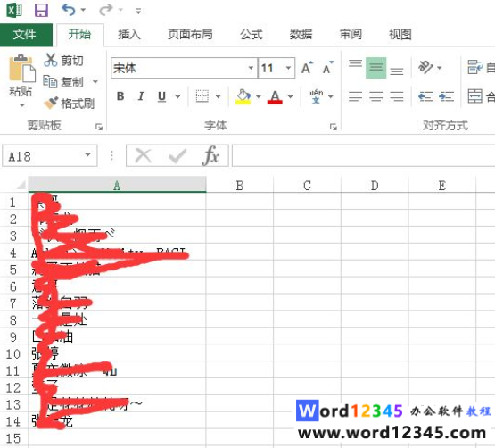Increase indent icon
495x448 pixels.
coord(446,96)
